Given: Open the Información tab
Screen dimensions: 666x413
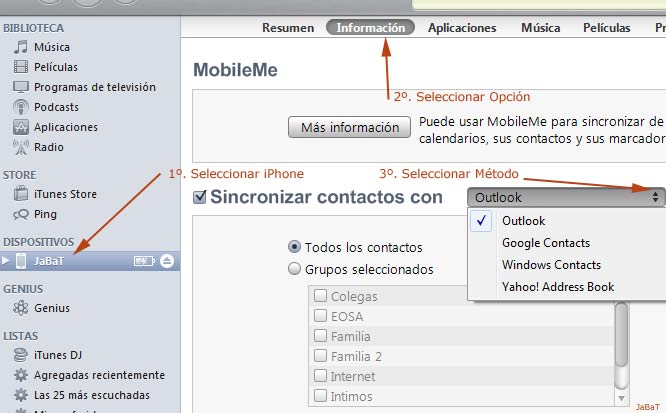Looking at the screenshot, I should [370, 28].
